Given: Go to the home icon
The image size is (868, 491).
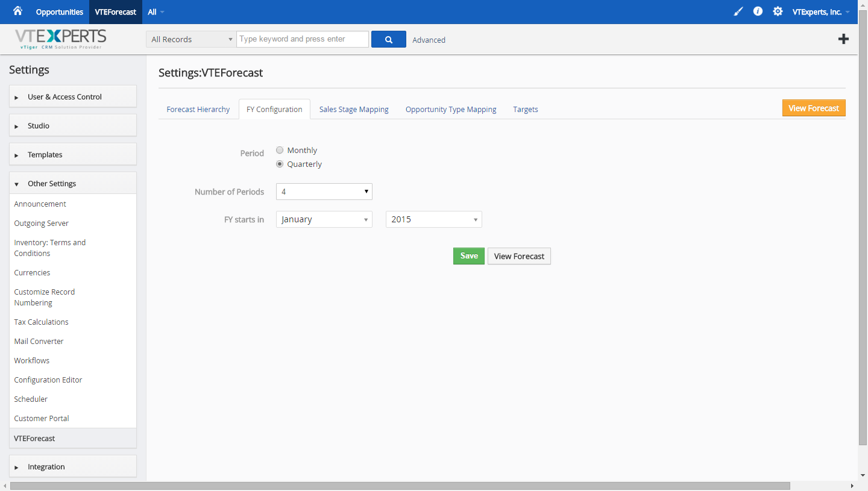Looking at the screenshot, I should click(x=17, y=11).
